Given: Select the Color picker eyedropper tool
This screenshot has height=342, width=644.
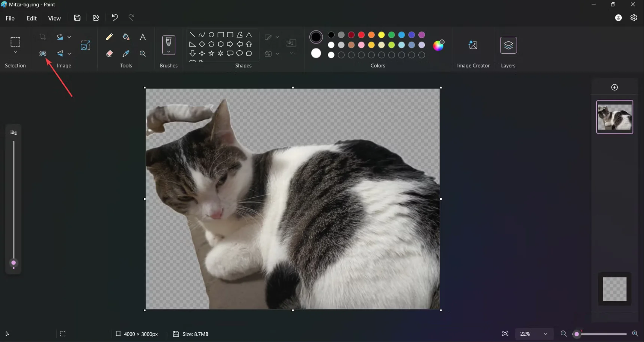Looking at the screenshot, I should tap(126, 54).
